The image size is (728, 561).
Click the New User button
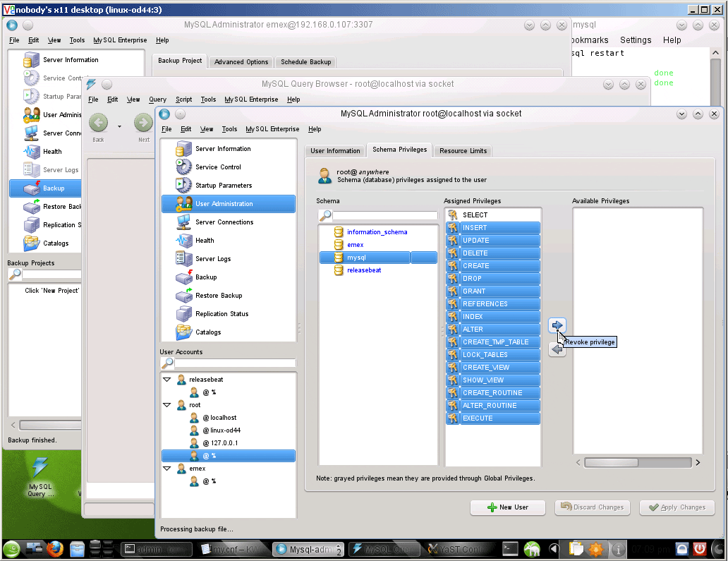[x=508, y=507]
